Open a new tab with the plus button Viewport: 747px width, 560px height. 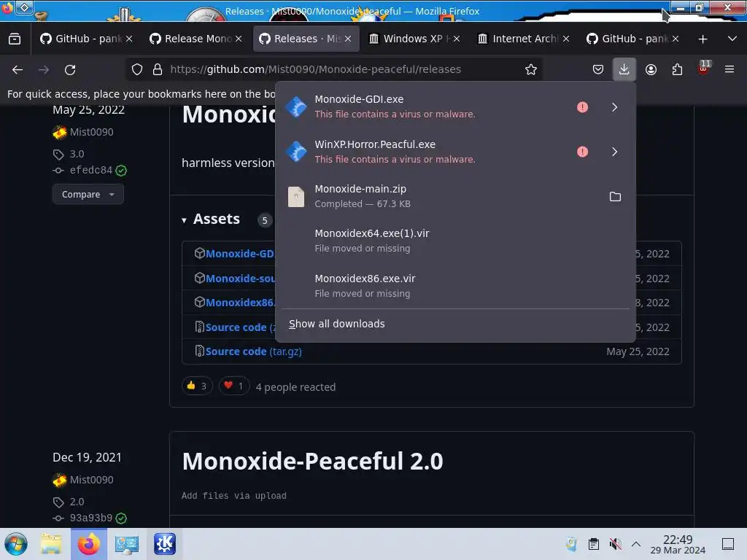coord(703,39)
